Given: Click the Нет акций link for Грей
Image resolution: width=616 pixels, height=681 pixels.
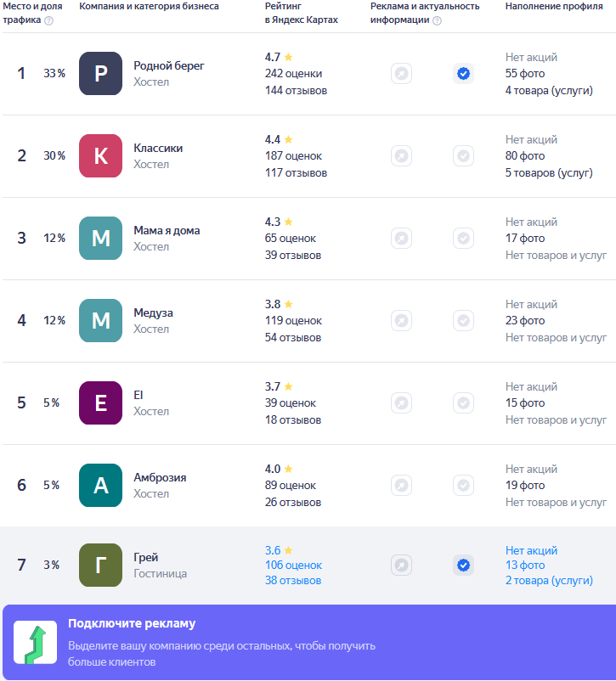Looking at the screenshot, I should click(531, 550).
